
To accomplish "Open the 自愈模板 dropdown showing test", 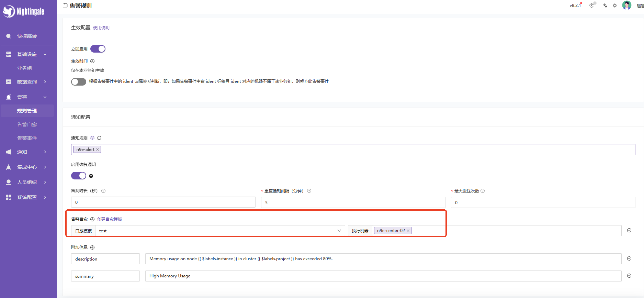I will (x=220, y=231).
